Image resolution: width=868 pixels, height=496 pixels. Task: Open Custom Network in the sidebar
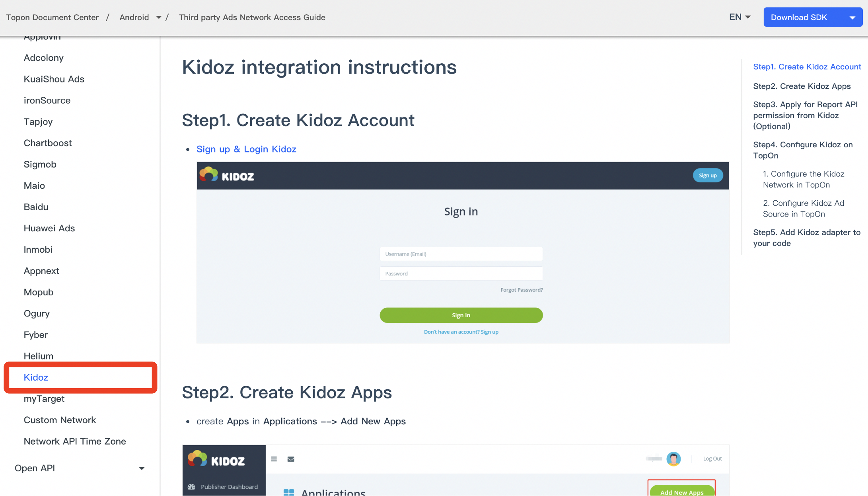click(x=60, y=420)
